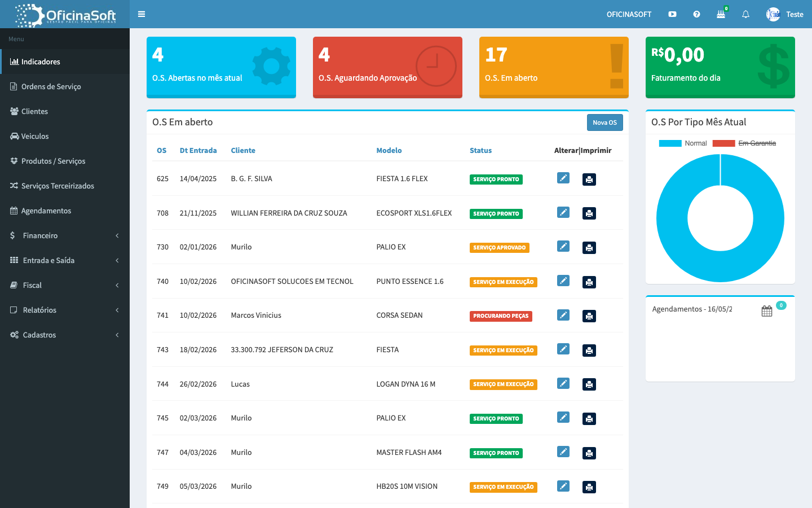Edit OS 730 with pencil icon
The image size is (812, 508).
coord(563,246)
